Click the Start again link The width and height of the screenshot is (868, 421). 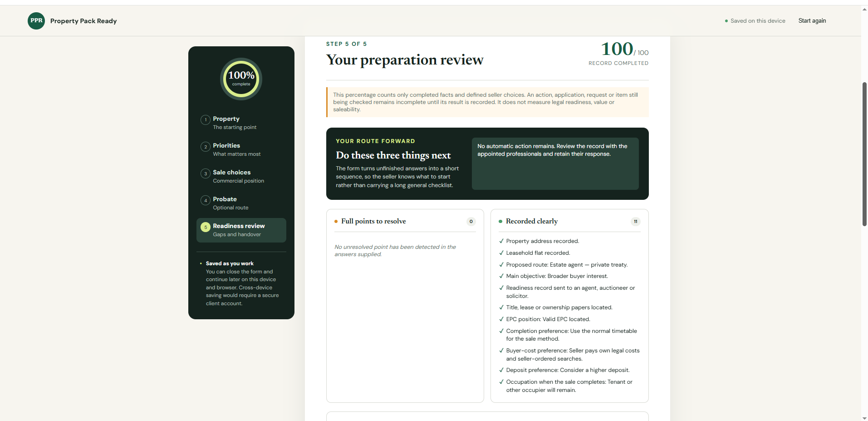click(812, 21)
